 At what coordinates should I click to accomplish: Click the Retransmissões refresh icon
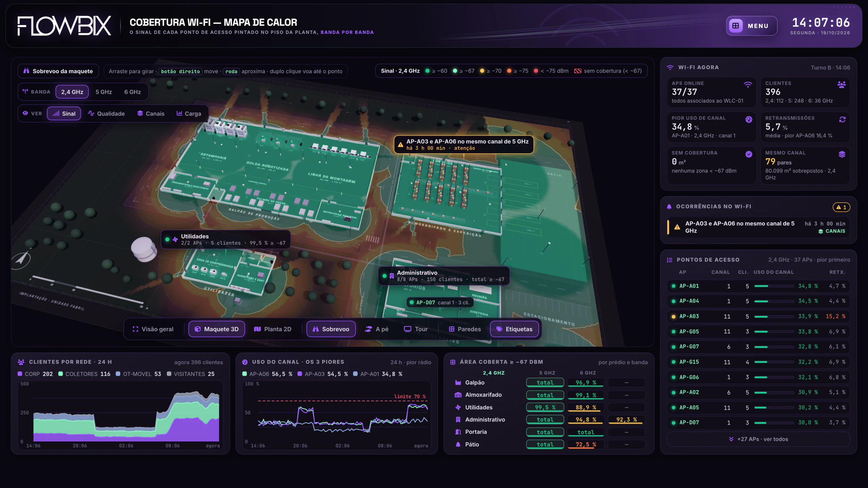coord(842,119)
